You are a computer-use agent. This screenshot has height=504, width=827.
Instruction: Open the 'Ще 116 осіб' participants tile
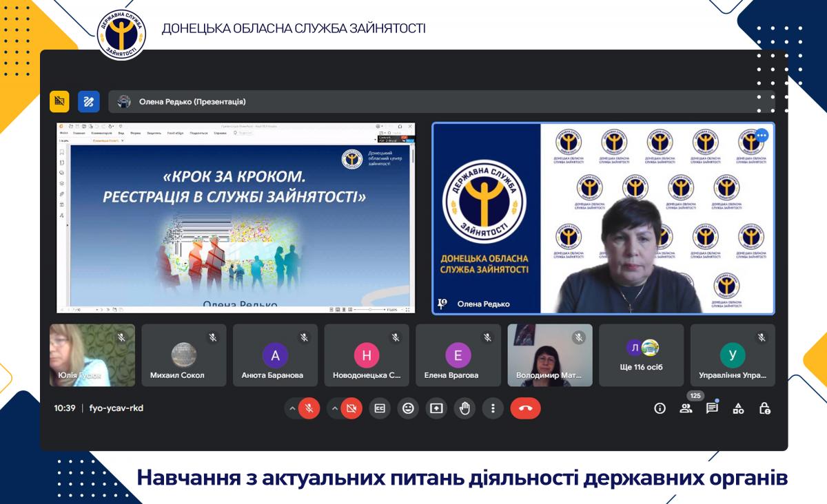pos(641,355)
